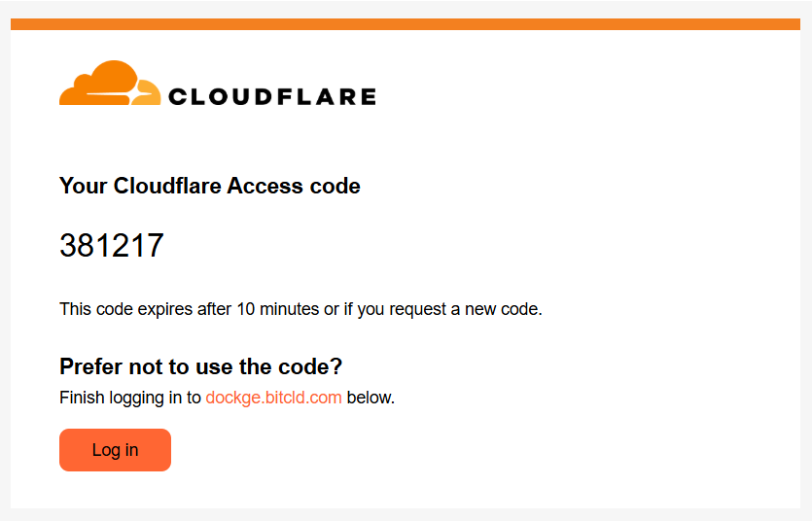Click the gray strip below the email card
The image size is (812, 521).
pos(405,514)
